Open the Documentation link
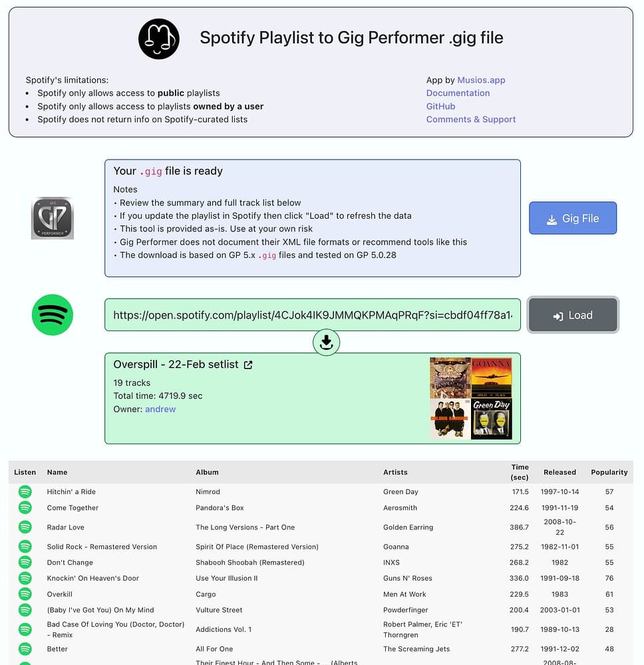The image size is (644, 665). [458, 93]
